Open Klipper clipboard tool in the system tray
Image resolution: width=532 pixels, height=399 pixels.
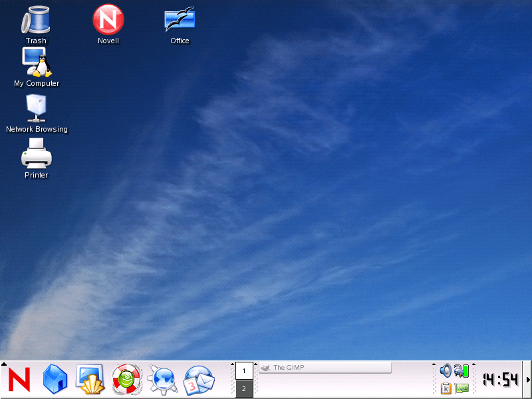[x=448, y=387]
